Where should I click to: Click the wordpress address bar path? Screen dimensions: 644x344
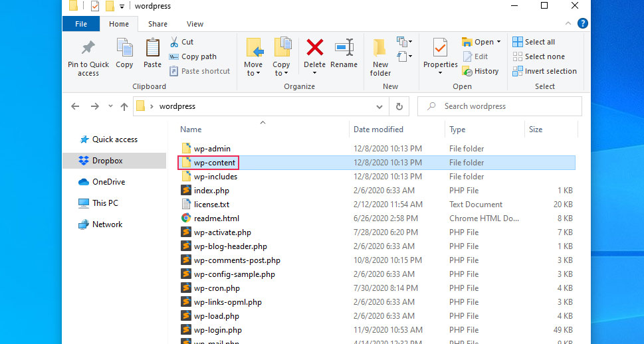(x=177, y=106)
